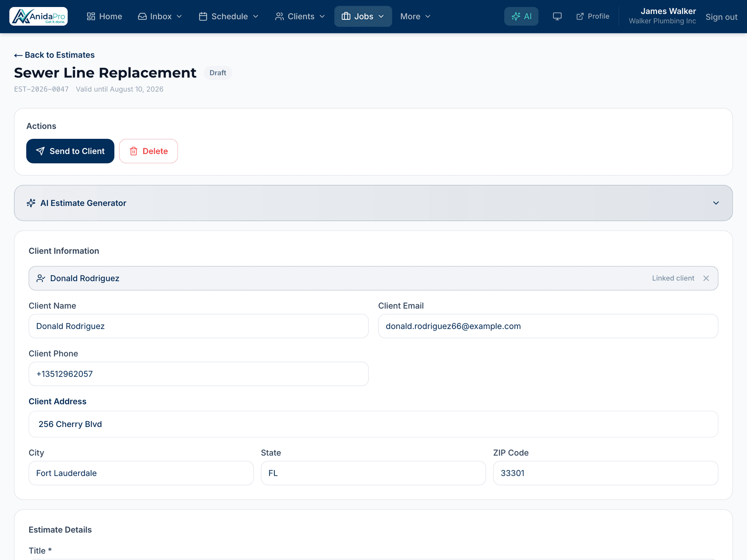Click the Inbox tray icon

[x=142, y=16]
